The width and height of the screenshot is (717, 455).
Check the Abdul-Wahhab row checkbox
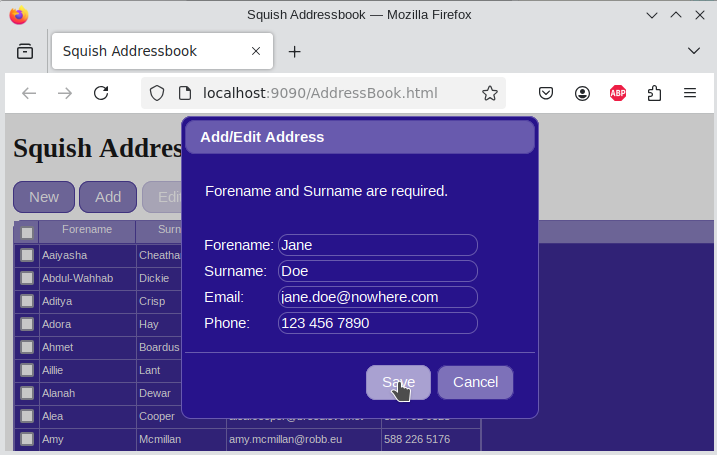[x=27, y=278]
